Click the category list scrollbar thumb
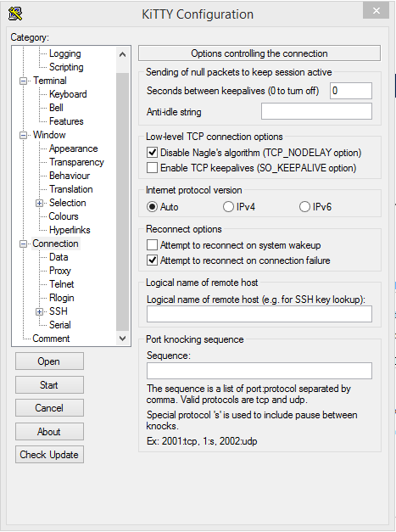 click(x=122, y=202)
